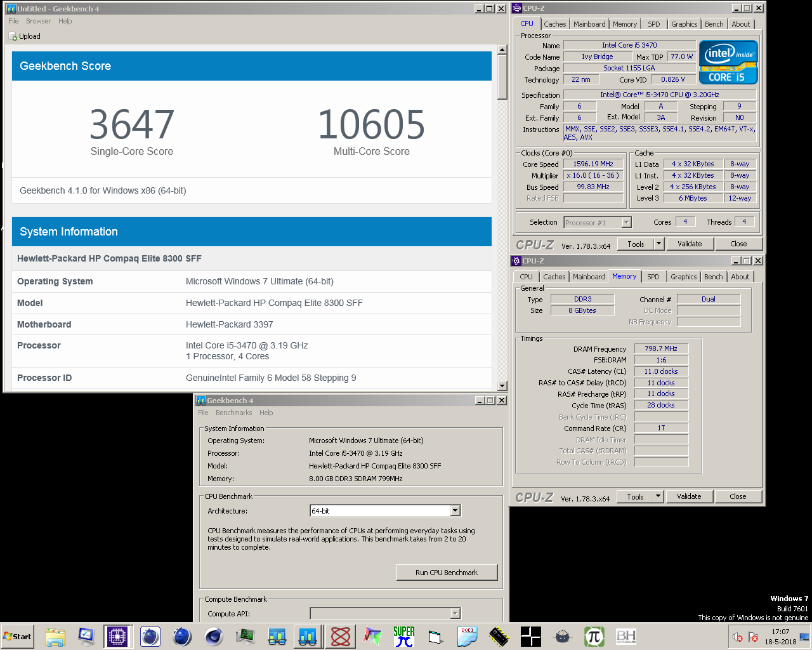Click the CPU-Z purple chip taskbar icon

[x=117, y=637]
